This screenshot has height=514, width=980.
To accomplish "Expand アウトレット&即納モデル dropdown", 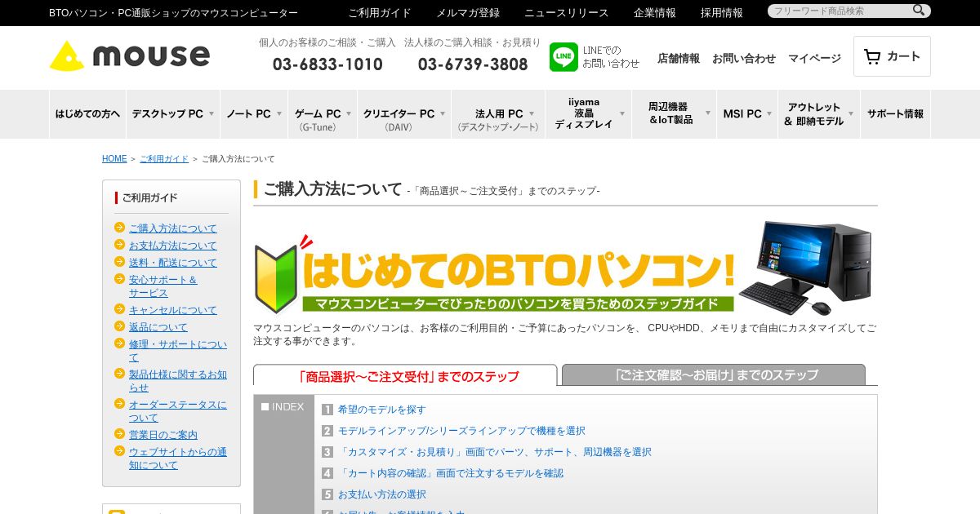I will click(819, 114).
